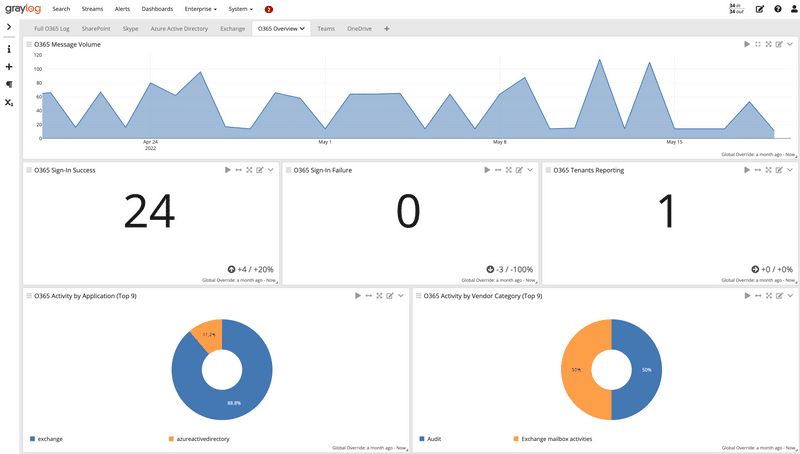Open O365 Tenants Reporting widget actions menu
The image size is (800, 454).
click(790, 170)
